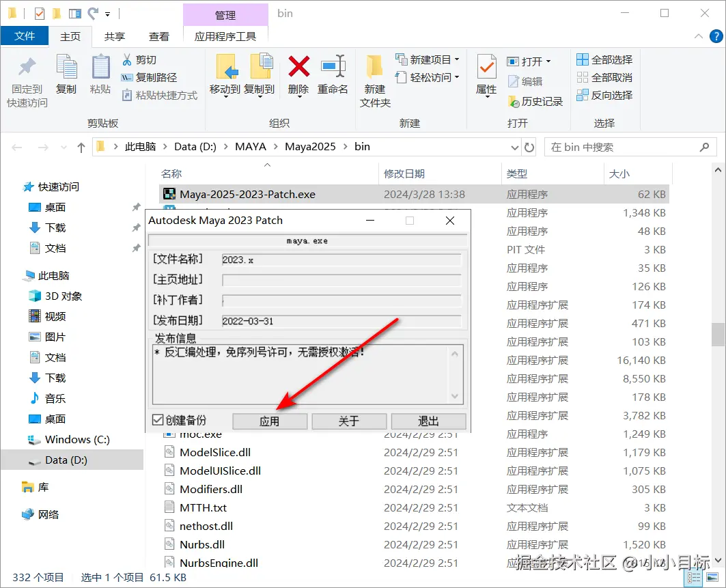
Task: Click the Invert Selection icon
Action: pyautogui.click(x=583, y=96)
